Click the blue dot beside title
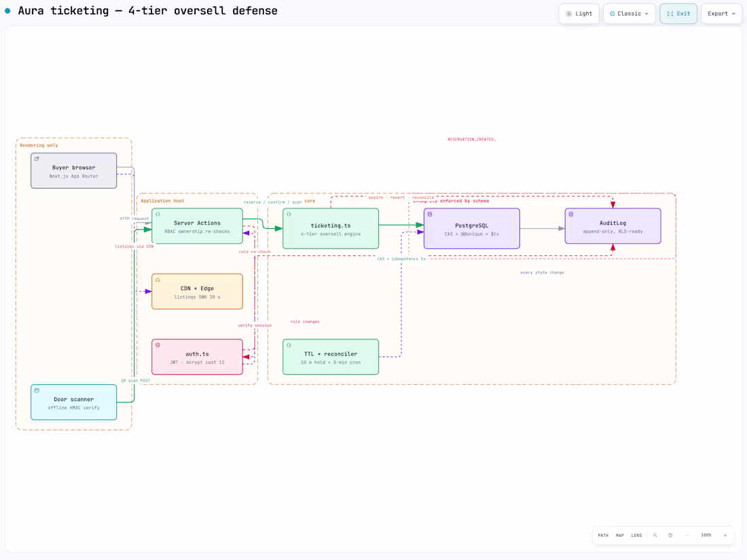The width and height of the screenshot is (747, 560). tap(7, 10)
